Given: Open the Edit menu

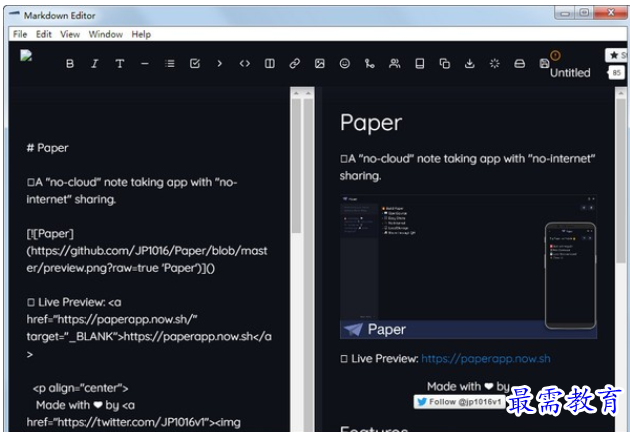Looking at the screenshot, I should 44,34.
